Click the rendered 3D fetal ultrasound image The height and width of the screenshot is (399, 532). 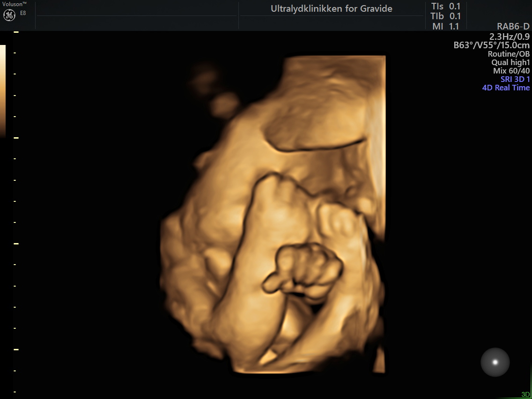[273, 214]
